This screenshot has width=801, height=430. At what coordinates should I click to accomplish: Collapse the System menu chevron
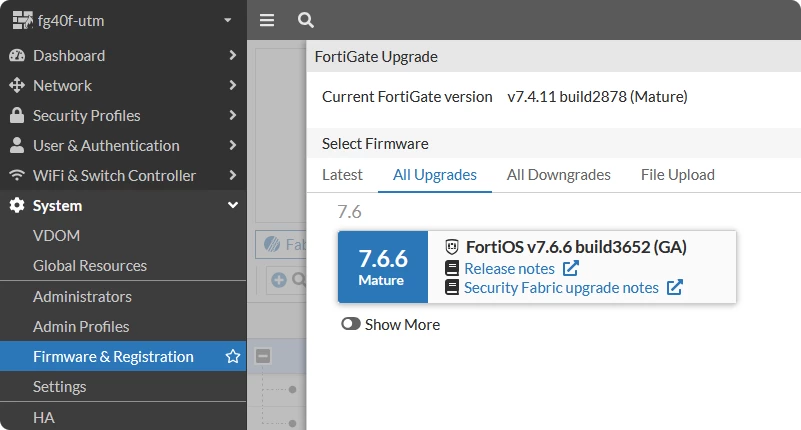tap(232, 205)
